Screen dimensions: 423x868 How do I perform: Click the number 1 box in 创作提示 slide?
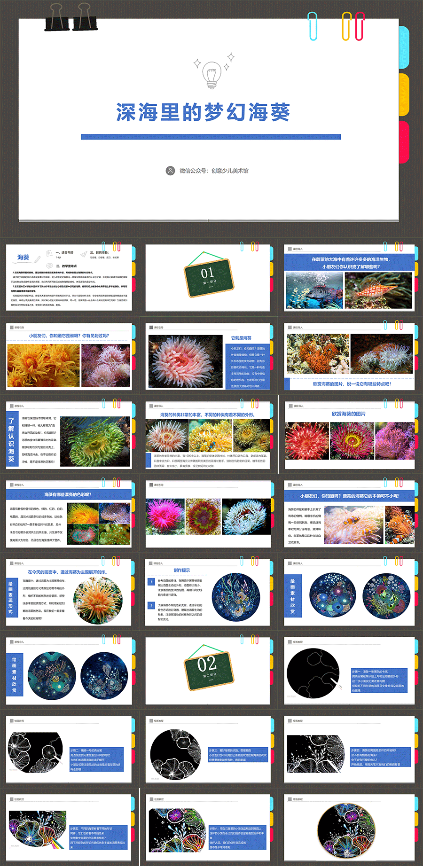[151, 581]
